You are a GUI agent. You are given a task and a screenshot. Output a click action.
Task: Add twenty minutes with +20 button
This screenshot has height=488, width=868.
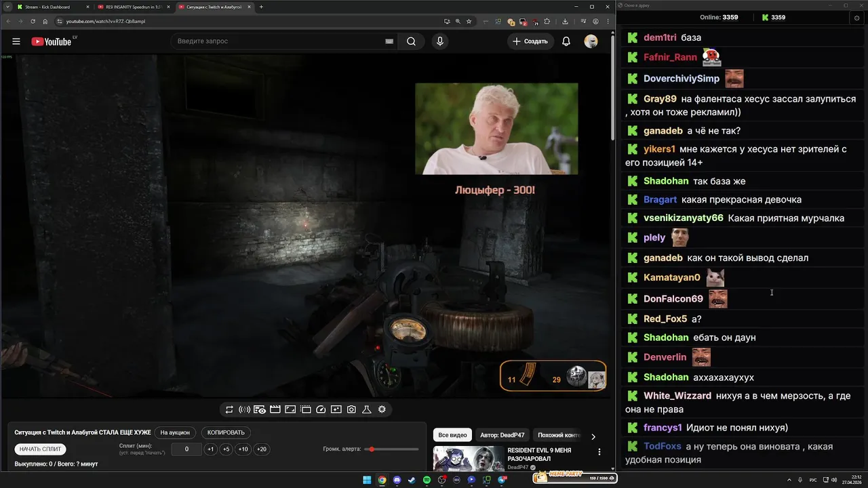click(262, 449)
